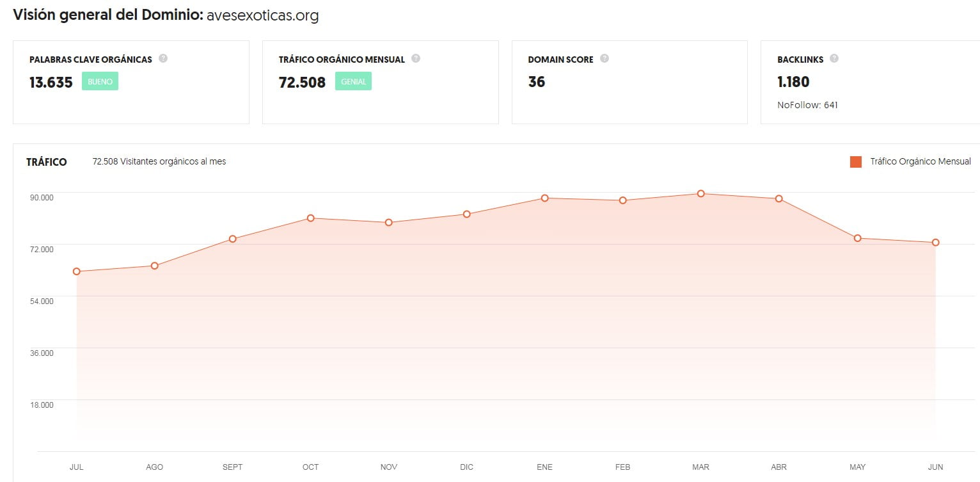Viewport: 980px width, 482px height.
Task: Click the 1.180 backlinks number
Action: pos(792,82)
